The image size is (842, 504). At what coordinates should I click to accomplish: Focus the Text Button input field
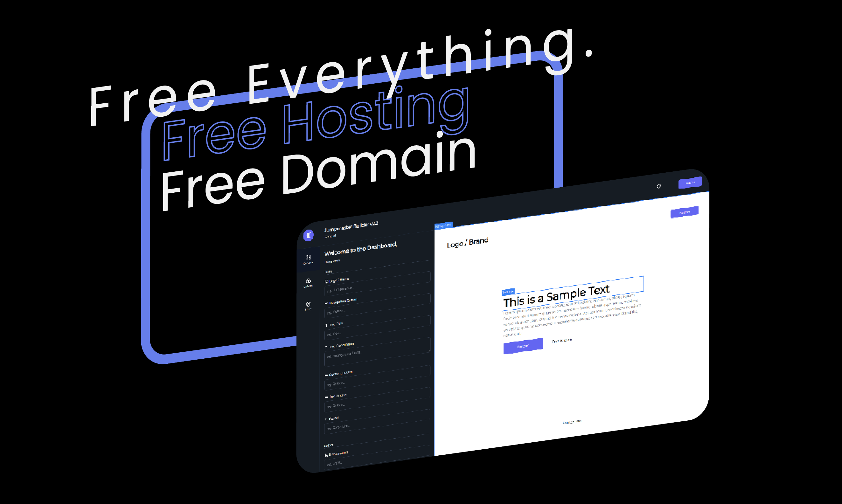click(x=377, y=400)
